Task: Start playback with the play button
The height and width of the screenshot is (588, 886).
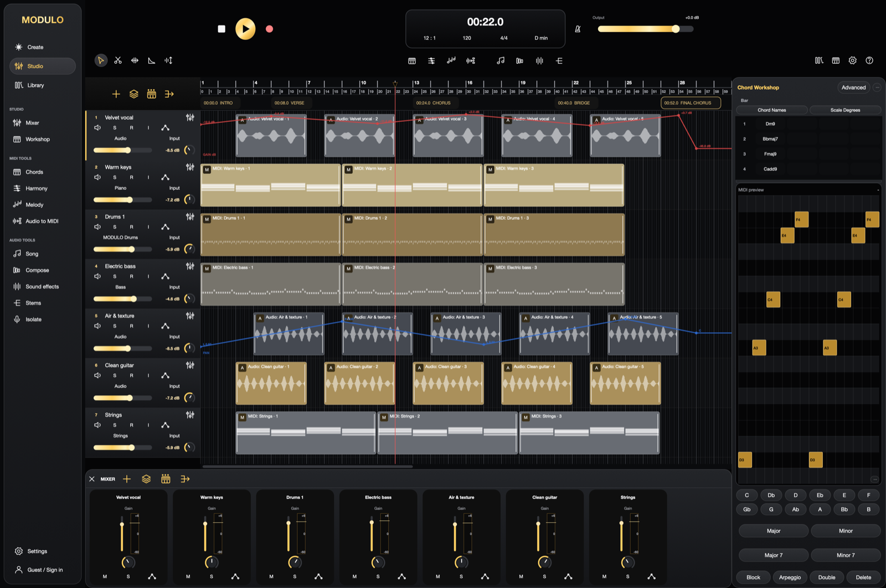Action: click(x=245, y=29)
